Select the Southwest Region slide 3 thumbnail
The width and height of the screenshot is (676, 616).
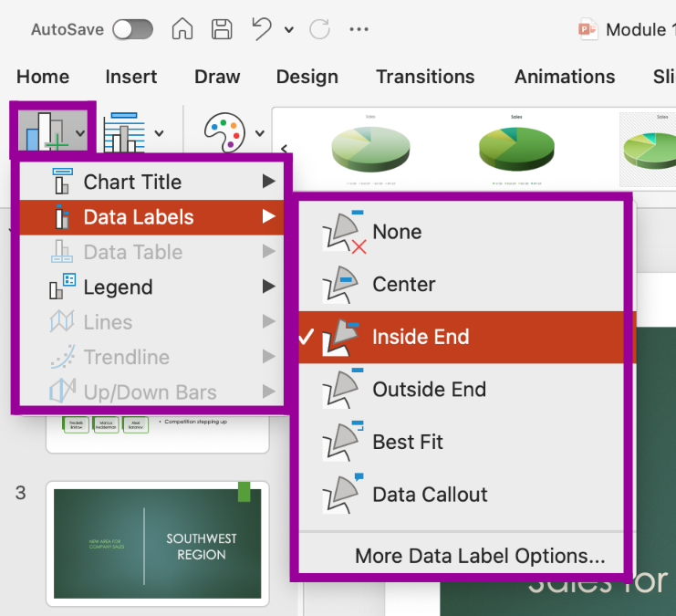coord(157,544)
